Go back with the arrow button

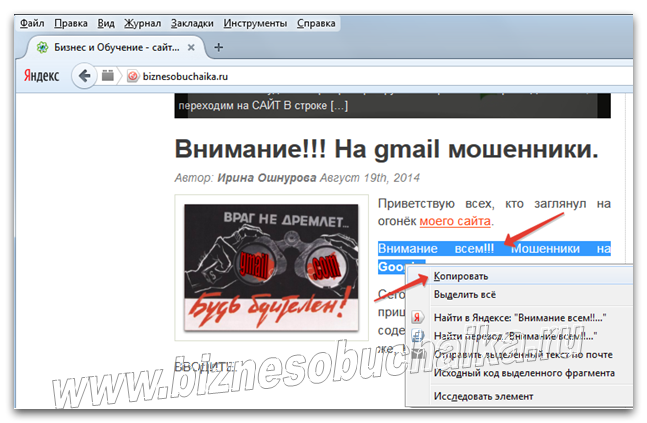84,76
